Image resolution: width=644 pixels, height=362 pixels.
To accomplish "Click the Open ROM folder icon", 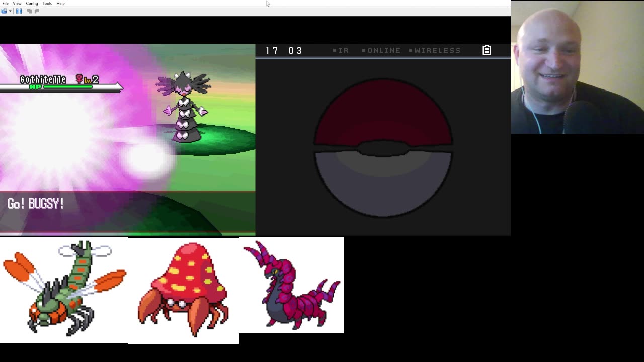I will click(4, 11).
